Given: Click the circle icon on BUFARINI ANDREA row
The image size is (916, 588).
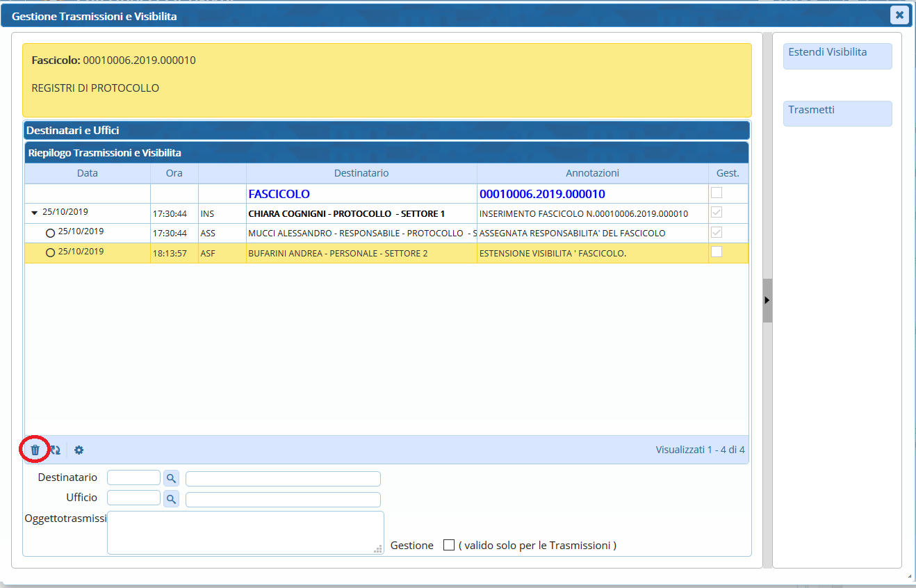Looking at the screenshot, I should click(50, 253).
